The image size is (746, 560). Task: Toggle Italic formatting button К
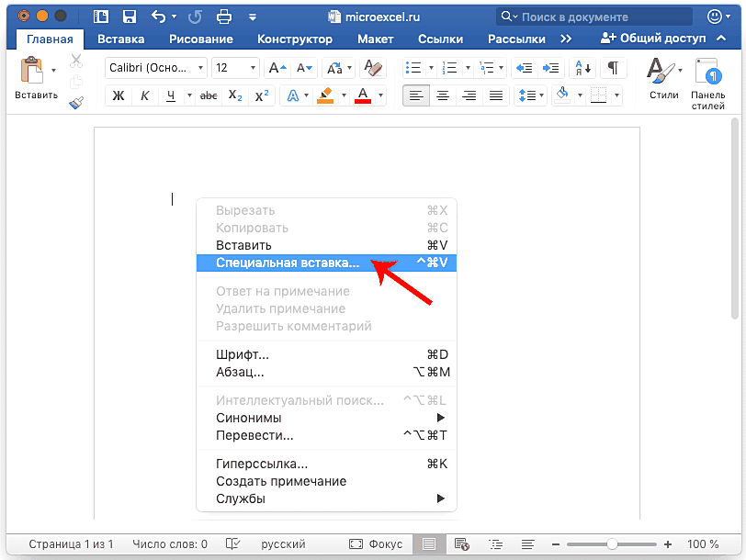tap(144, 95)
